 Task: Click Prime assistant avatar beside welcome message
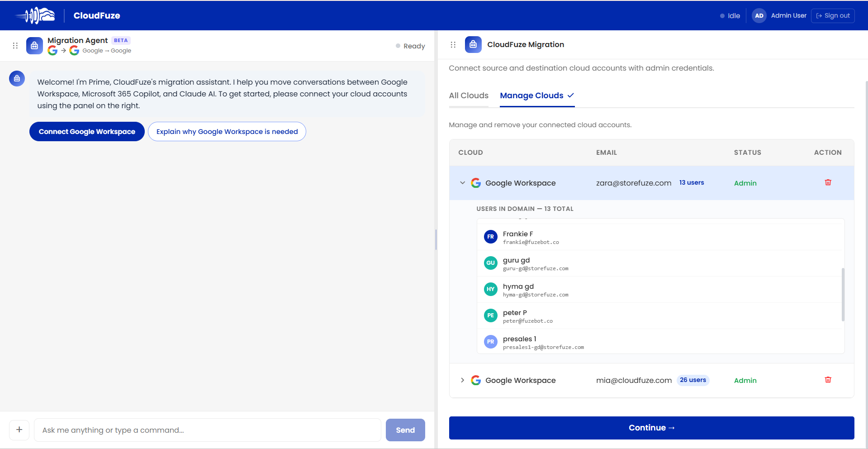coord(17,78)
